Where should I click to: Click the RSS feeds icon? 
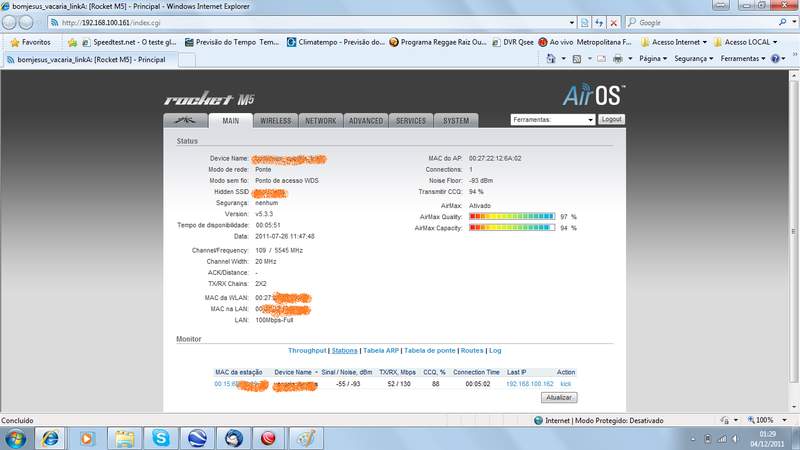click(577, 59)
